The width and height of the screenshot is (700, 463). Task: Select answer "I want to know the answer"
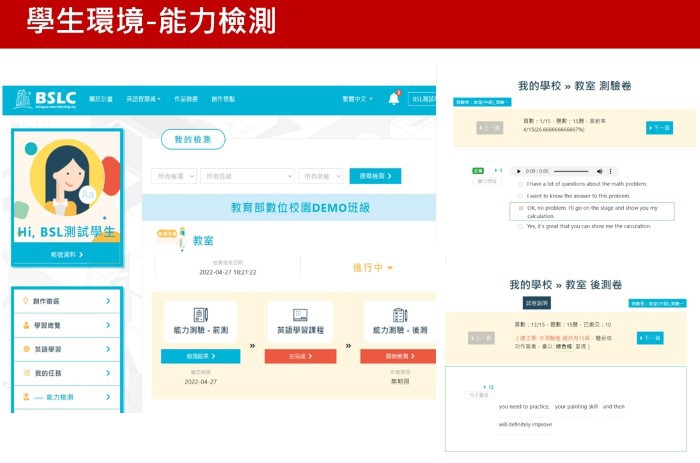tap(521, 195)
